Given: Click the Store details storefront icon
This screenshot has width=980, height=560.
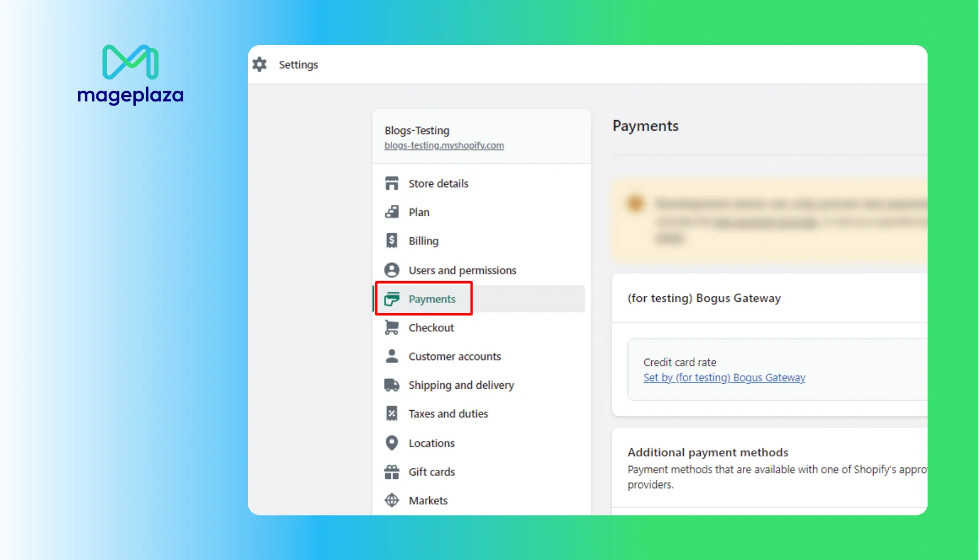Looking at the screenshot, I should [x=391, y=183].
